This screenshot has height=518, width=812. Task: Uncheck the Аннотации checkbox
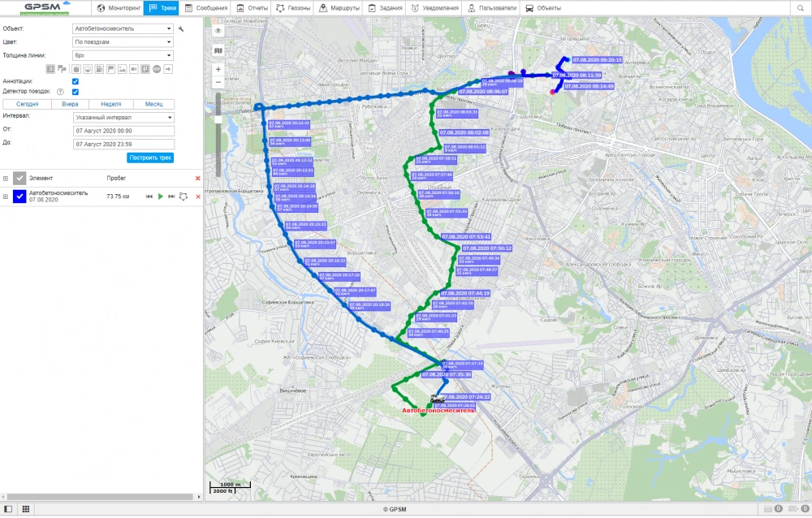76,81
